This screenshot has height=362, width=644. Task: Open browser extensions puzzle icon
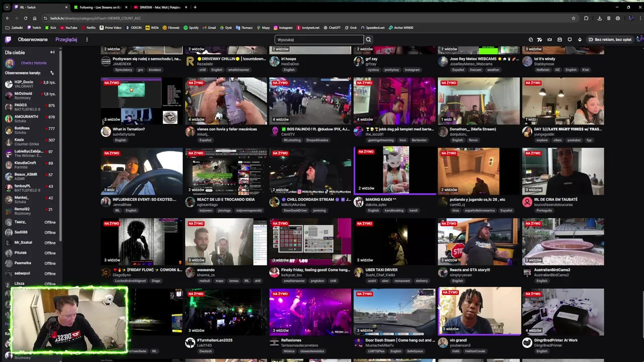586,18
